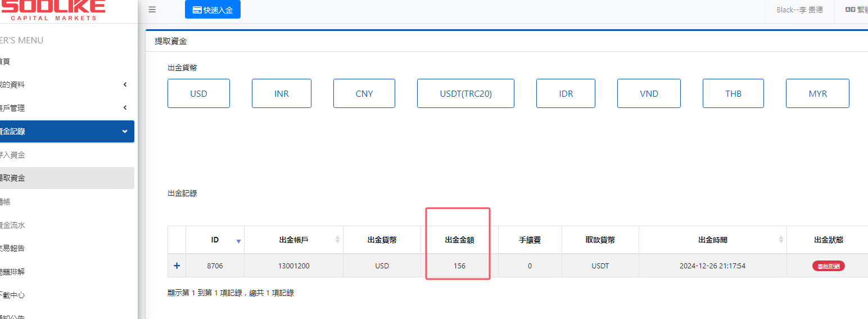This screenshot has width=868, height=319.
Task: Open 資金流水 in sidebar
Action: pos(12,225)
